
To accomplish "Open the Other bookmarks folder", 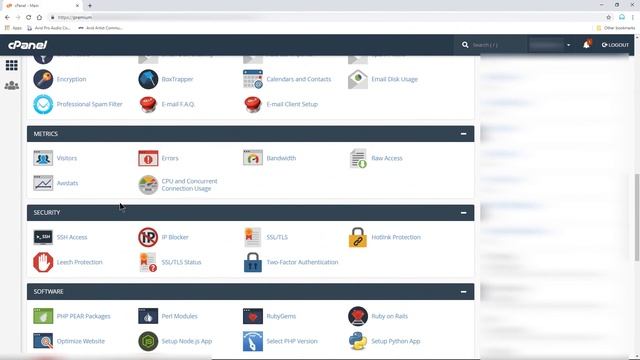I will point(616,28).
